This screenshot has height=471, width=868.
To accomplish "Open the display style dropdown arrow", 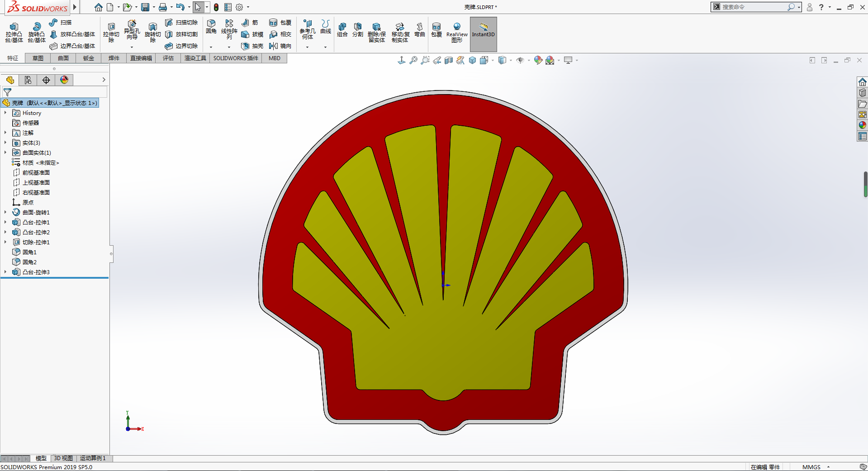I will coord(511,60).
